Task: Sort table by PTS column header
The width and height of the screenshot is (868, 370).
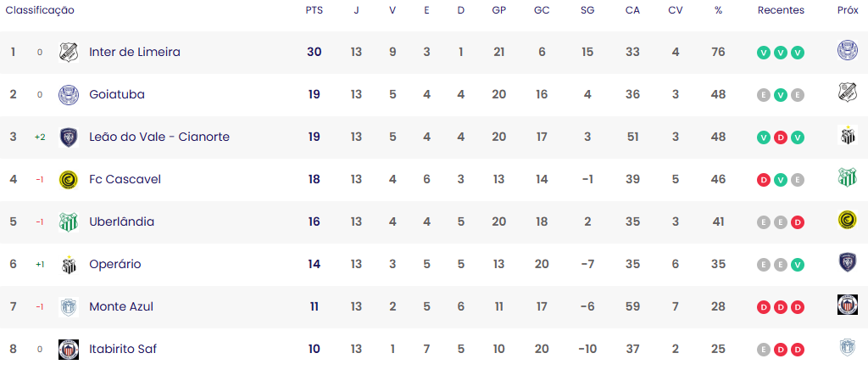Action: tap(314, 10)
